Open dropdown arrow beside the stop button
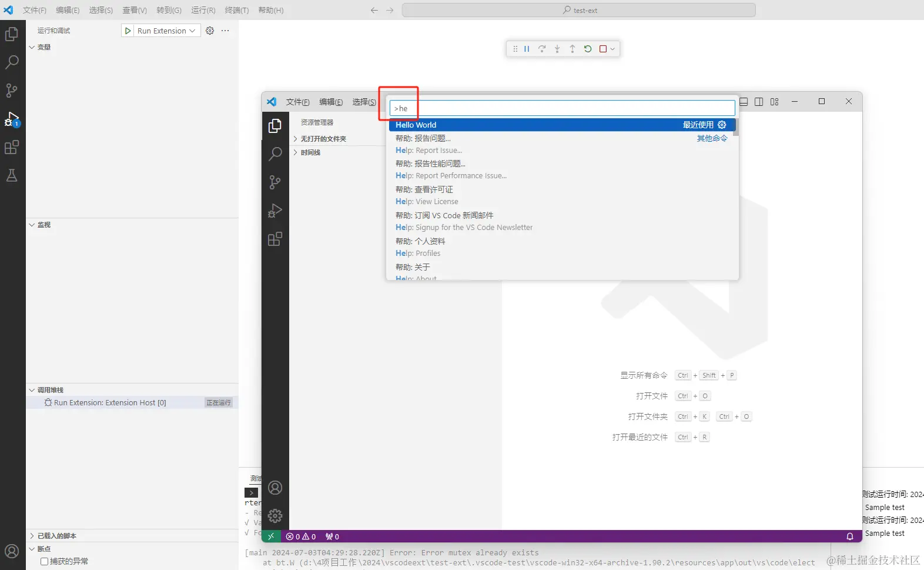The image size is (924, 570). click(612, 49)
